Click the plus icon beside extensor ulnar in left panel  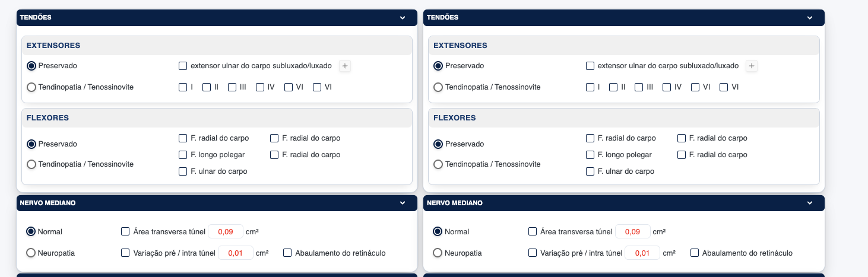click(345, 66)
